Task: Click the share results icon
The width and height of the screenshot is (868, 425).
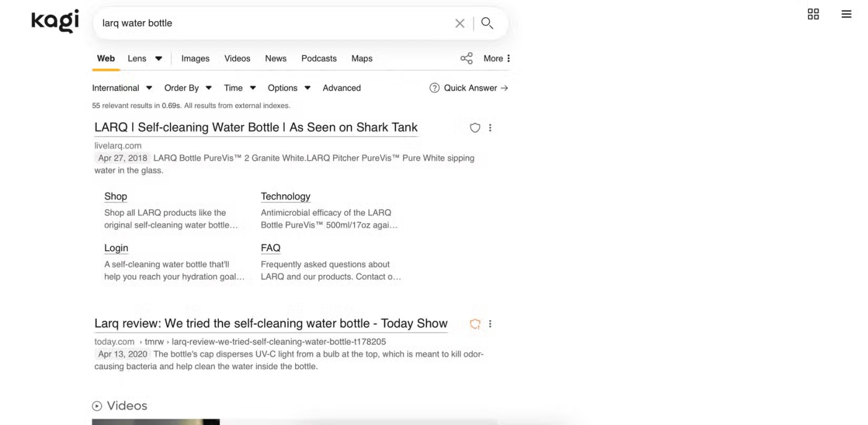Action: 466,58
